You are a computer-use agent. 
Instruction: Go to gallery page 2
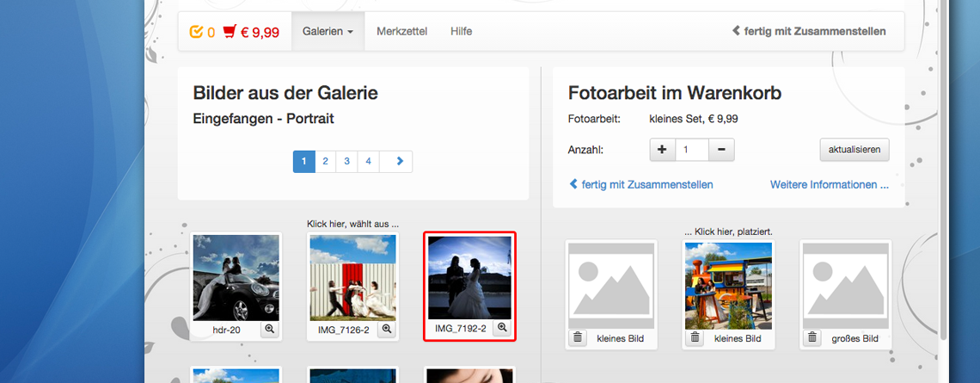click(325, 162)
